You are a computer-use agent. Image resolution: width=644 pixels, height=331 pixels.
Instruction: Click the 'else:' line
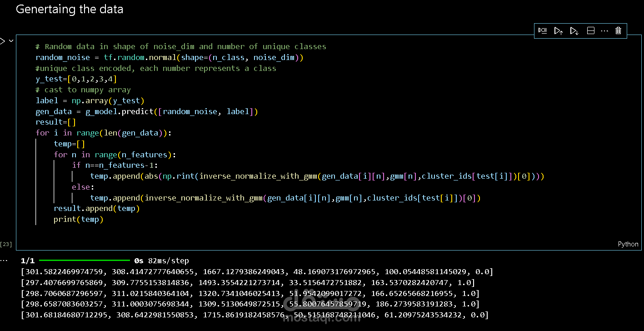click(x=83, y=187)
